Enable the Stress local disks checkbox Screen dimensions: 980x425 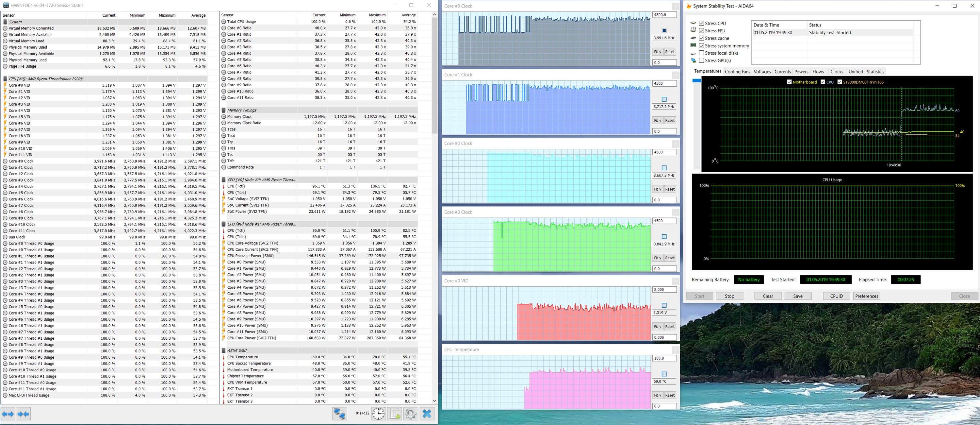[x=702, y=53]
